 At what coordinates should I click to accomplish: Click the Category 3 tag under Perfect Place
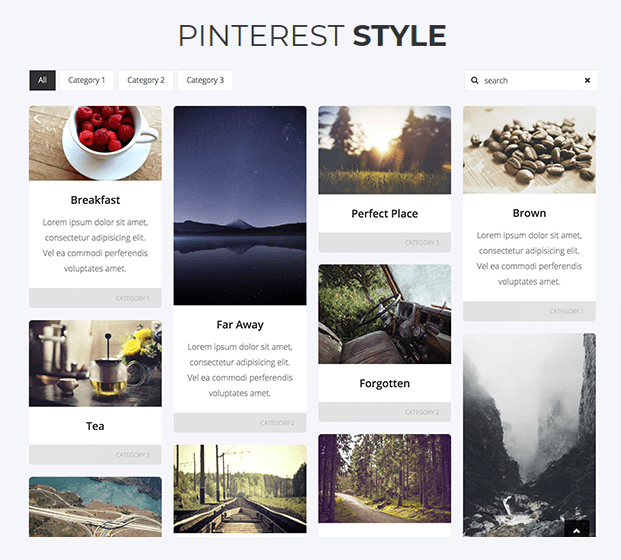pos(422,242)
